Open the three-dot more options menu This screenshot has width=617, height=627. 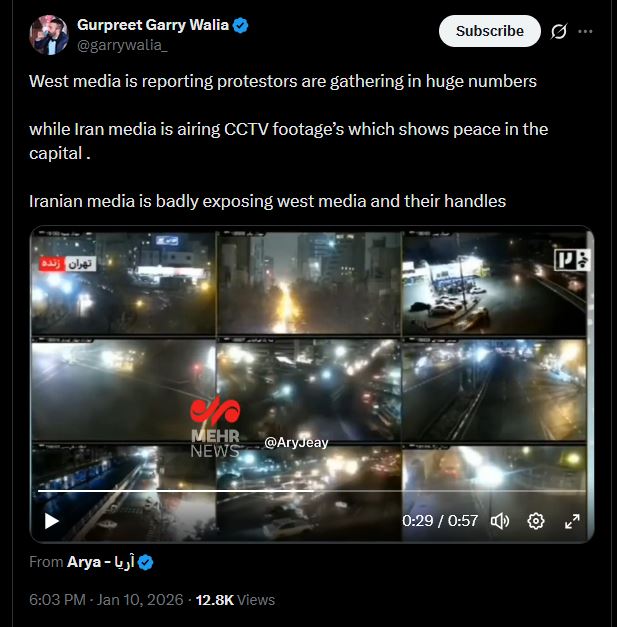tap(585, 31)
